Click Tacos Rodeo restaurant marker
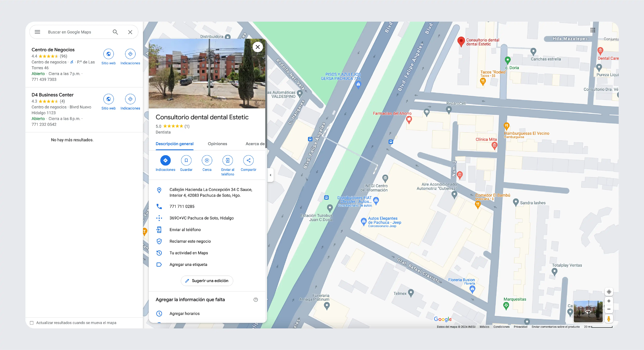Viewport: 644px width, 350px height. click(x=483, y=82)
